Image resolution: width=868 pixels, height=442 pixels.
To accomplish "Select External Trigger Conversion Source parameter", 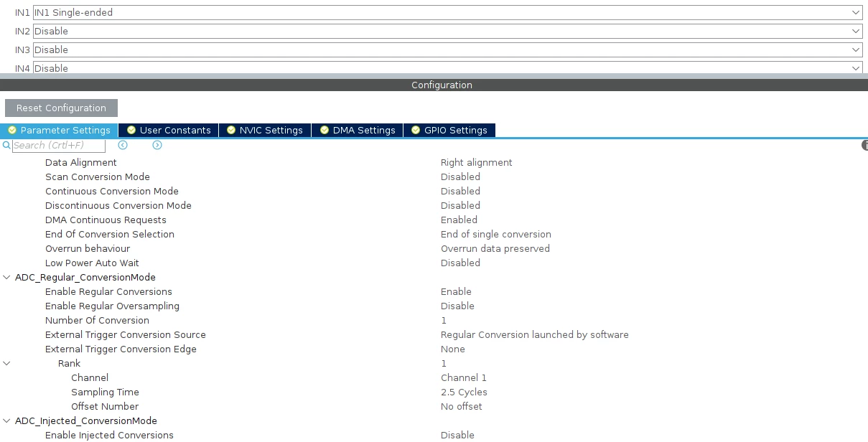I will point(126,334).
